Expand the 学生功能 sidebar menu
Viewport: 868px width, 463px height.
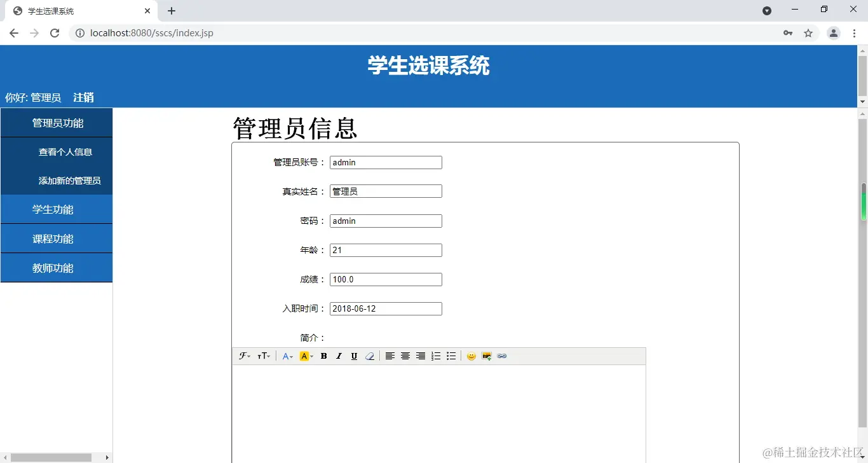(56, 209)
